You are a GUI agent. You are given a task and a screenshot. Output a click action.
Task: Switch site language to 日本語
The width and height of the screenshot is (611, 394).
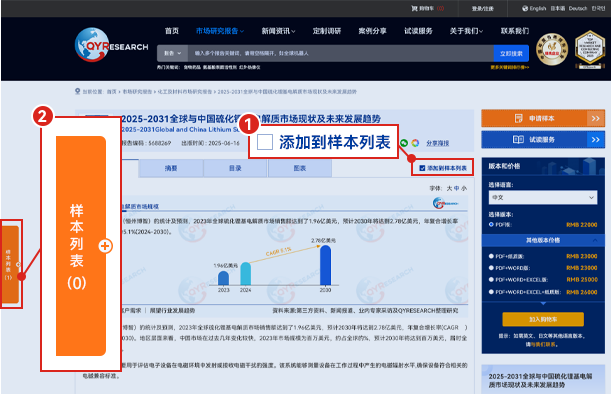pos(558,8)
